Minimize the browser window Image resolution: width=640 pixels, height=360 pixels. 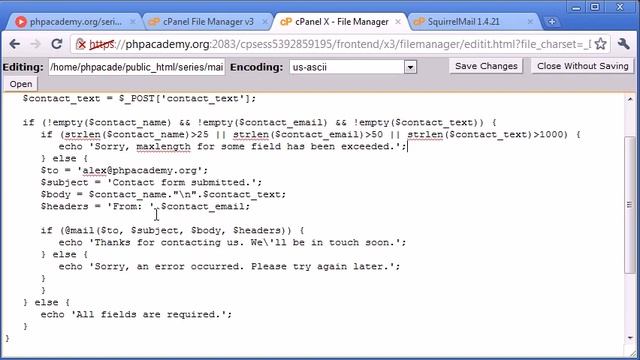[576, 7]
